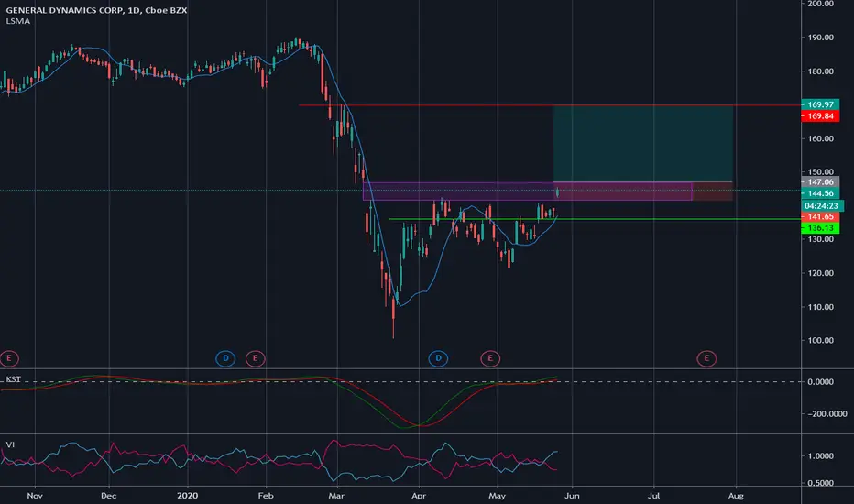This screenshot has height=504, width=854.
Task: Click the 169.97 price label
Action: coord(820,104)
